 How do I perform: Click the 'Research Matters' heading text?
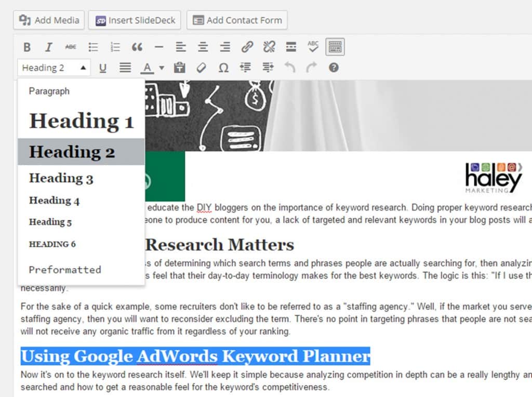pyautogui.click(x=220, y=245)
